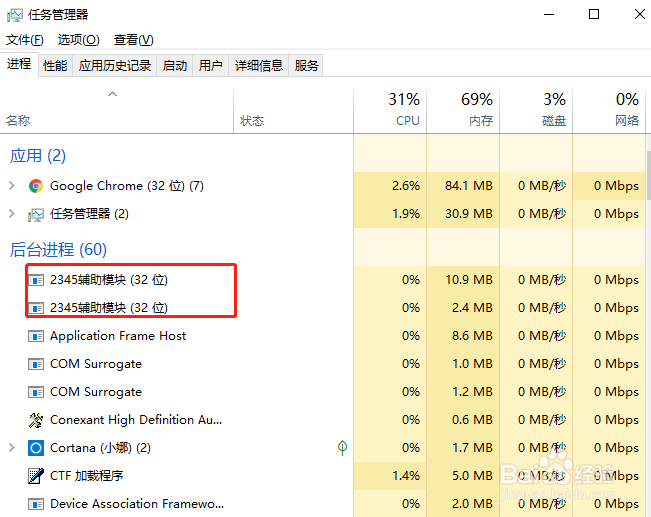Click icon of COM Surrogate using 1.2 MB
The width and height of the screenshot is (651, 517).
coord(36,392)
